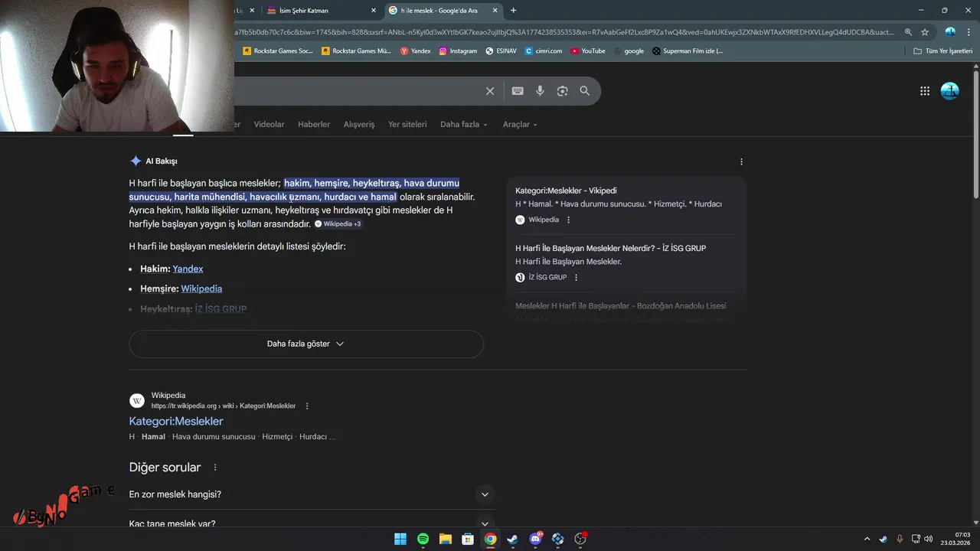Open the Rockstar Games Soc... bookmark

pos(277,51)
